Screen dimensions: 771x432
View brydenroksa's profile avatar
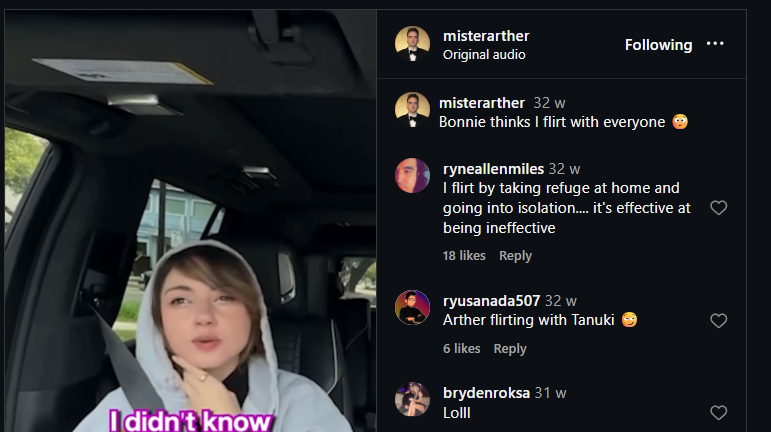point(412,400)
